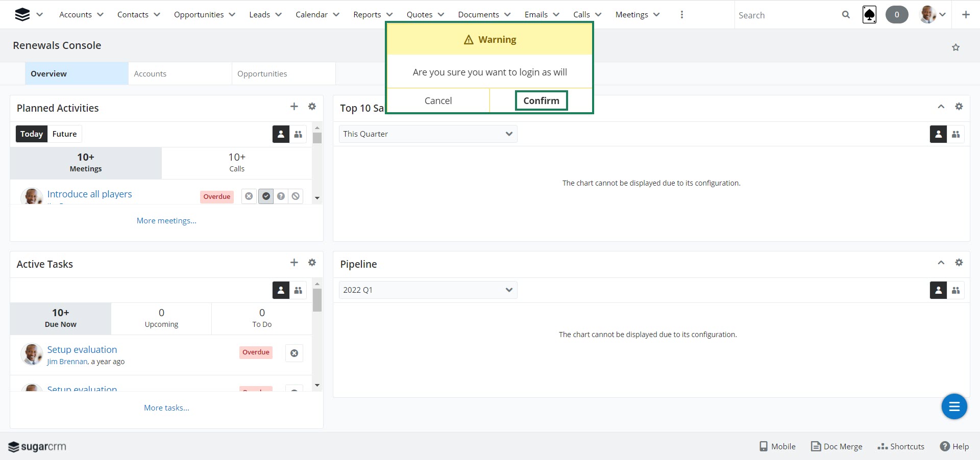
Task: Expand the Leads module dropdown arrow
Action: click(278, 15)
